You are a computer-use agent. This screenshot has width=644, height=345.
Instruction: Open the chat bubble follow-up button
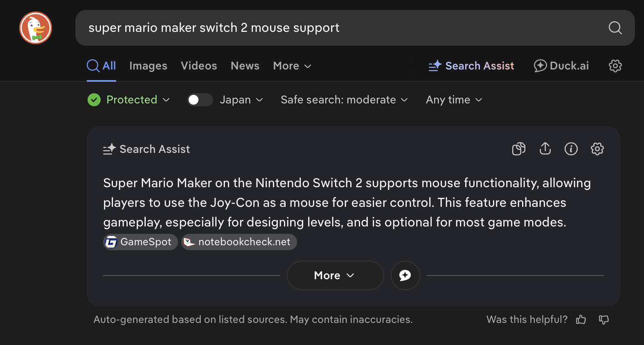405,276
